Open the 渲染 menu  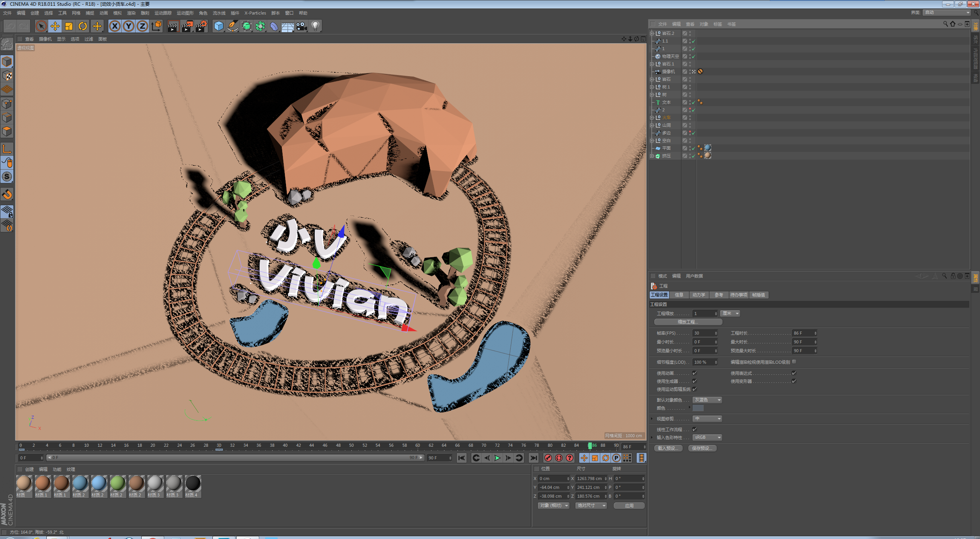[x=131, y=13]
